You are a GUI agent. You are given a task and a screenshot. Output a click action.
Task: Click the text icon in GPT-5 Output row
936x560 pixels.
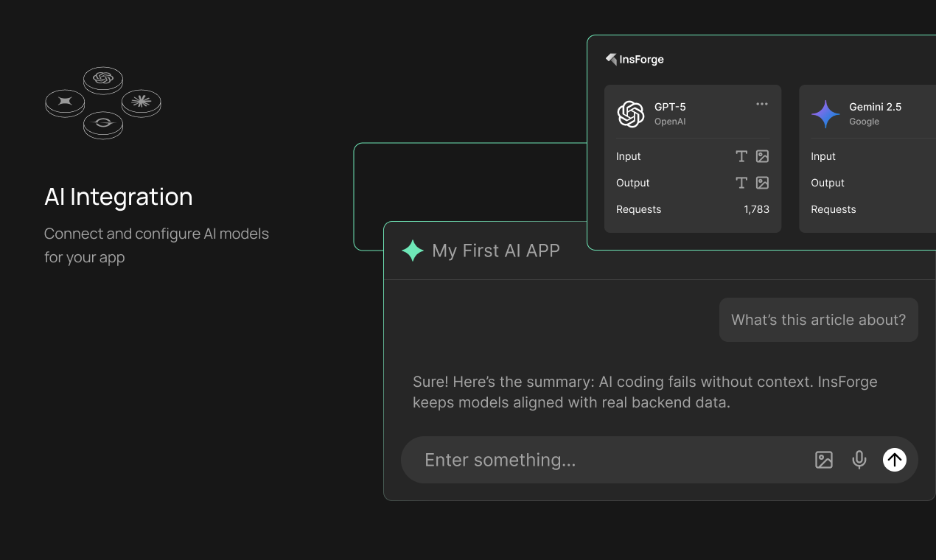[741, 183]
